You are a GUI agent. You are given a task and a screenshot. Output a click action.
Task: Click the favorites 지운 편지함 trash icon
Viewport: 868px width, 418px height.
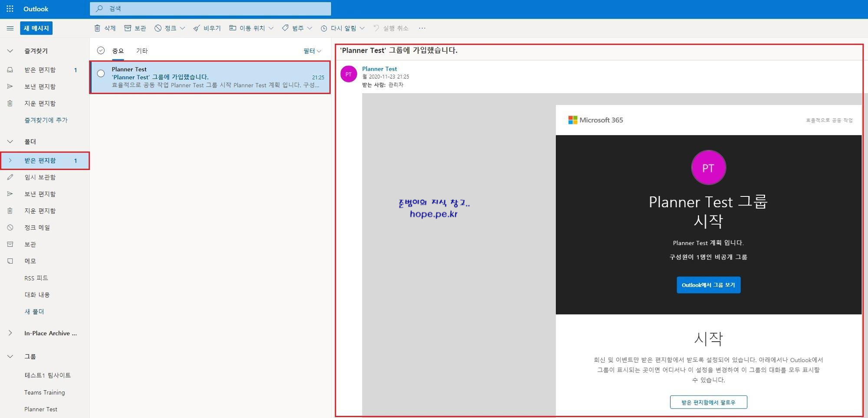(x=10, y=103)
